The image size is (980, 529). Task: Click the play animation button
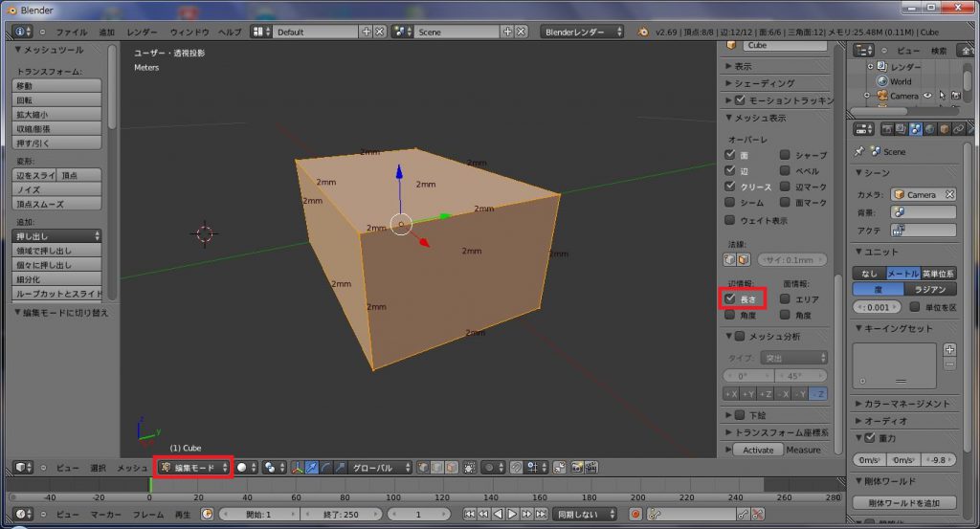512,514
